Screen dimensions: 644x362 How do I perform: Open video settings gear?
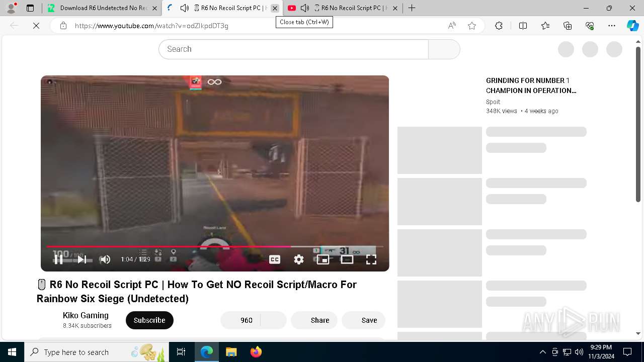click(x=299, y=259)
